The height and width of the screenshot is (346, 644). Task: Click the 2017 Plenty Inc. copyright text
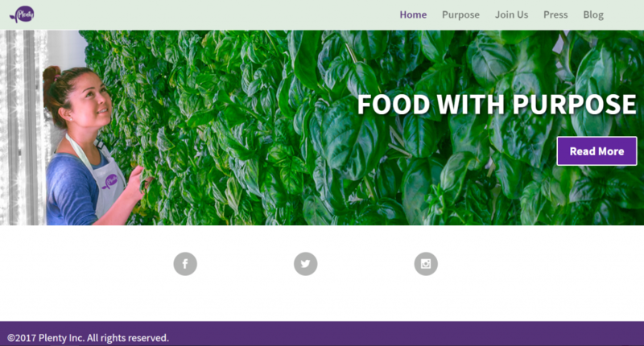tap(88, 338)
